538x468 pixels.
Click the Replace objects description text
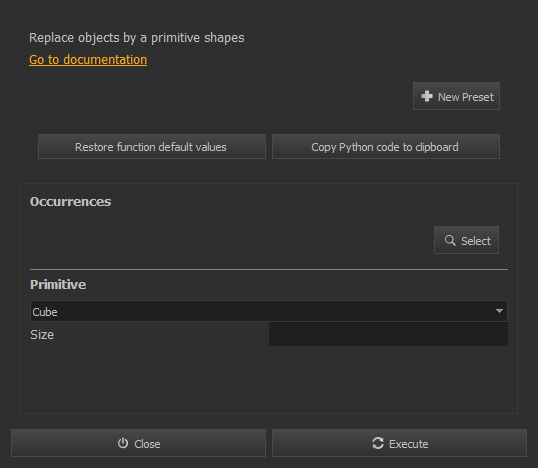click(137, 38)
